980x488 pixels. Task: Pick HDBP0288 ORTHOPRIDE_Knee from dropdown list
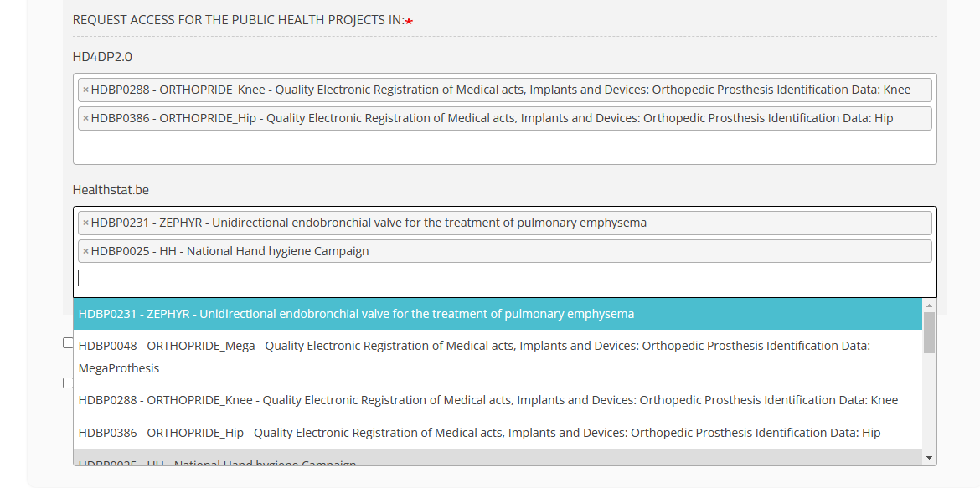(487, 401)
